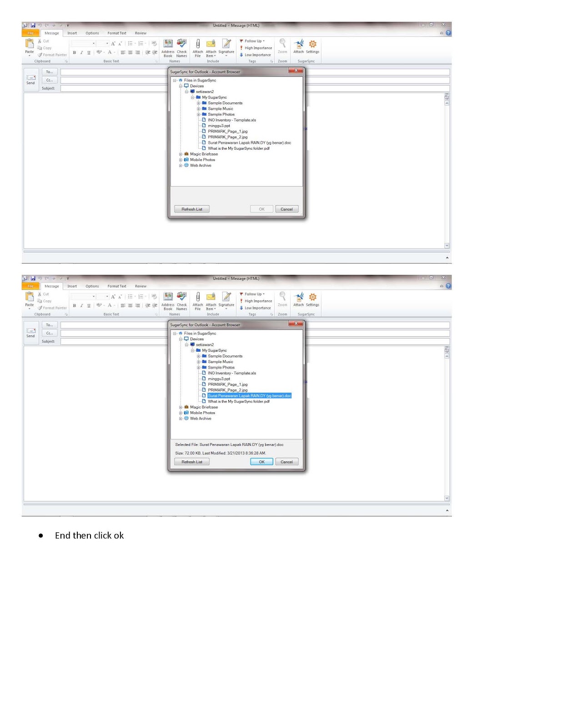Open SugarSync Settings gear in upper screenshot
Image resolution: width=562 pixels, height=728 pixels.
click(312, 46)
